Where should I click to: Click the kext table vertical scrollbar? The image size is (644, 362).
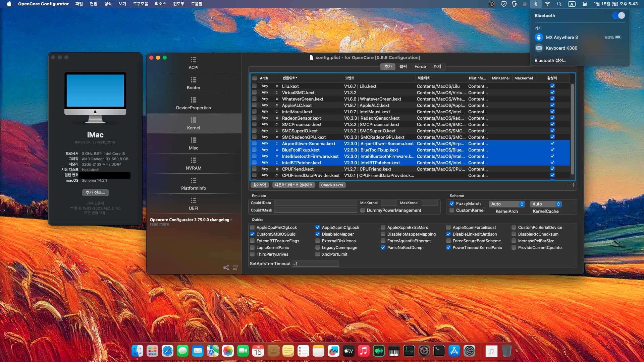pyautogui.click(x=572, y=129)
